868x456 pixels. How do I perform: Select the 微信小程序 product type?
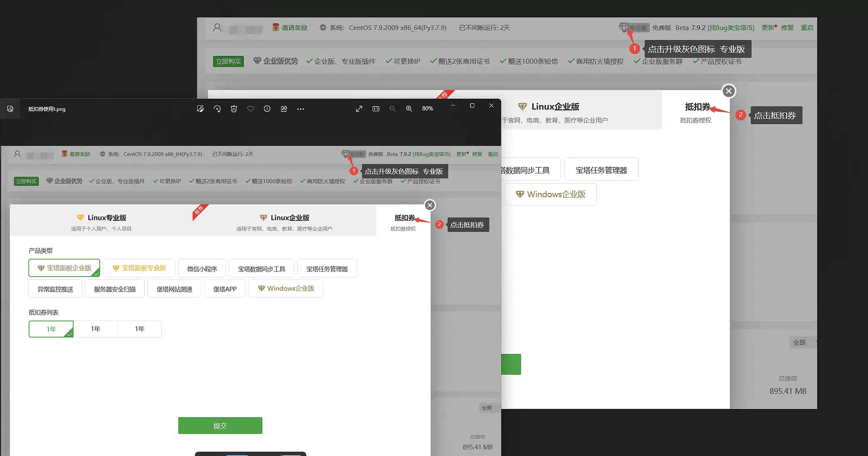[202, 269]
